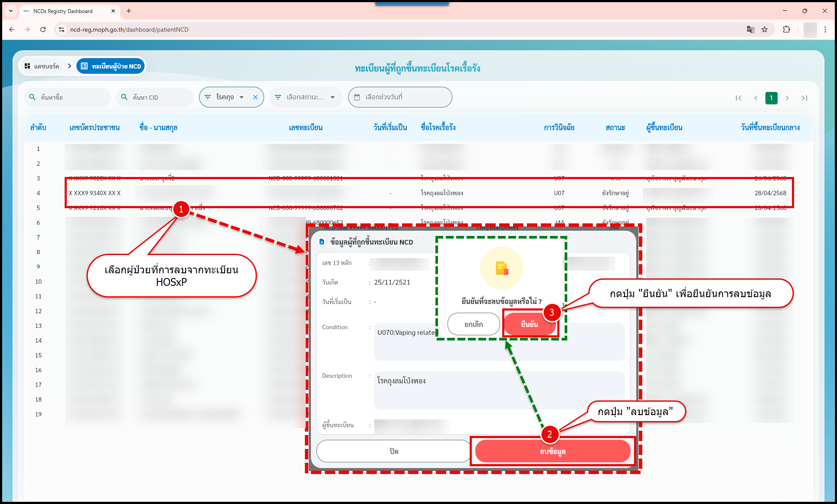
Task: Open the browser extensions puzzle icon
Action: pos(786,29)
